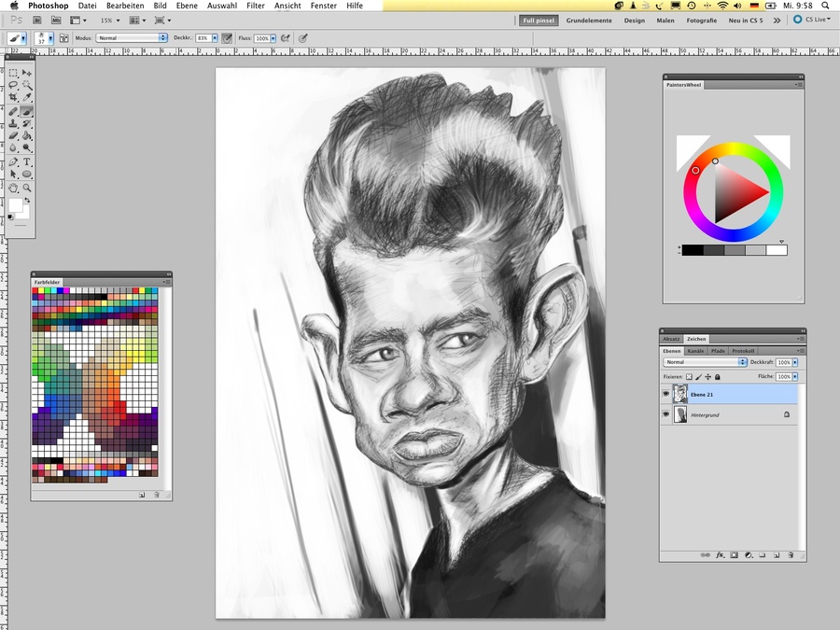Viewport: 840px width, 630px height.
Task: Add a layer style with fx icon
Action: coord(720,555)
